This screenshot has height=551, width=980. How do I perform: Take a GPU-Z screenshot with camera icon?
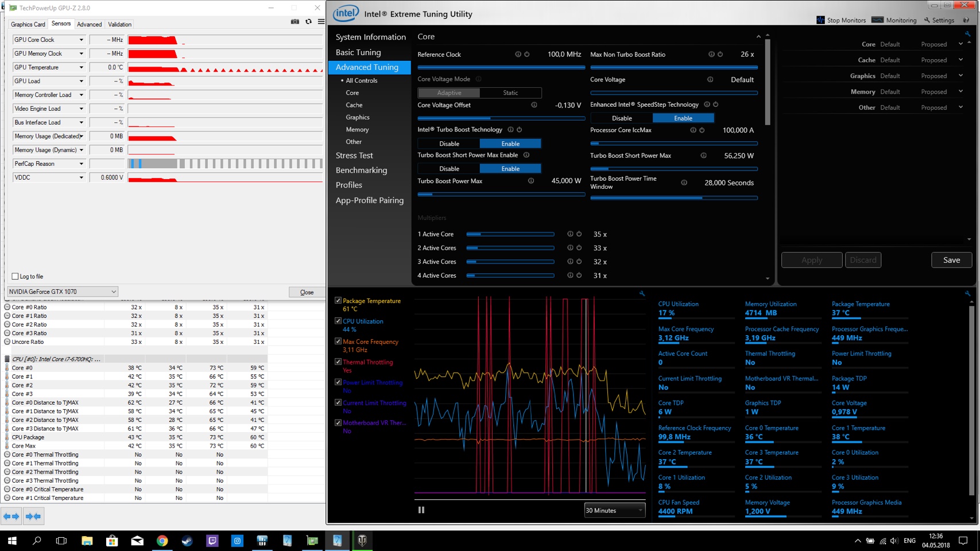pyautogui.click(x=295, y=22)
